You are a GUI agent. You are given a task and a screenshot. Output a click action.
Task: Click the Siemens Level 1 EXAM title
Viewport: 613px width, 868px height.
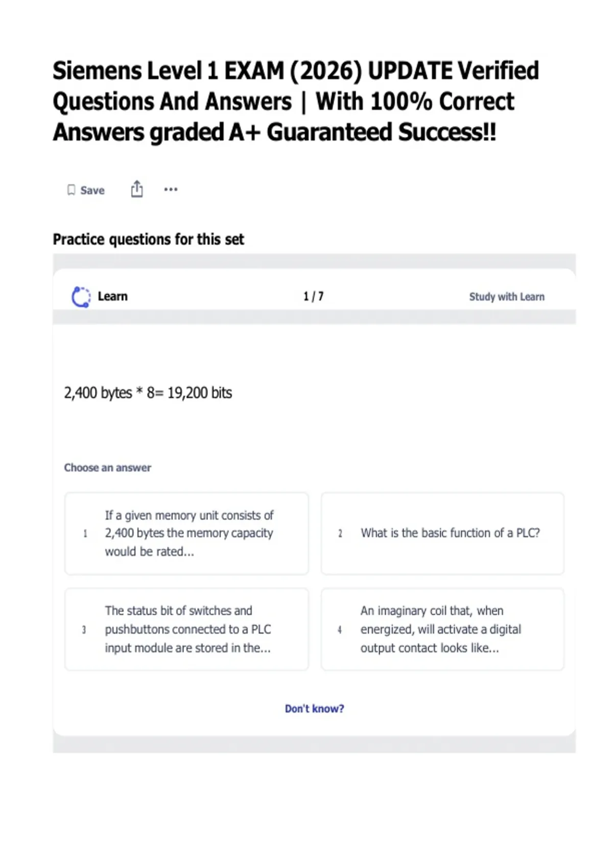296,101
